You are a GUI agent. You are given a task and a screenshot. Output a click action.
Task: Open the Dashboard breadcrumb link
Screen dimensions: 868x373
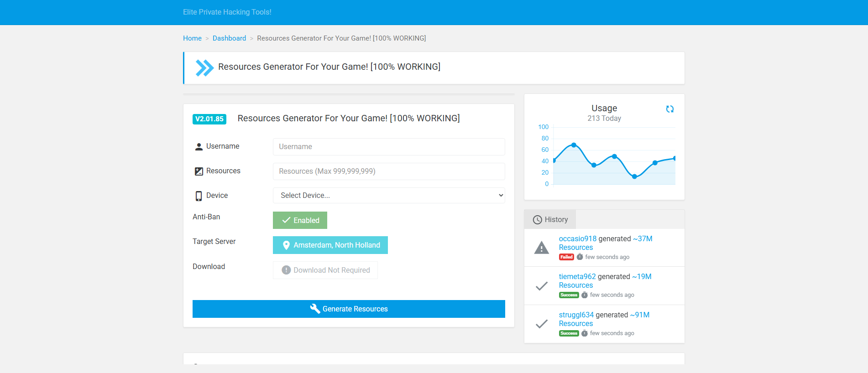229,38
